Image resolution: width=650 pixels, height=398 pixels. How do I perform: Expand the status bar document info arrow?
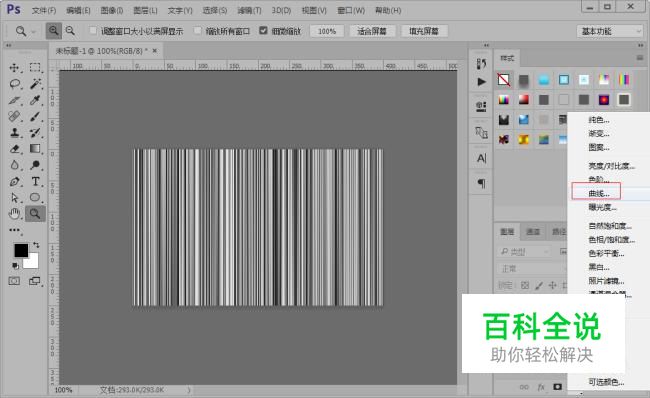(189, 390)
